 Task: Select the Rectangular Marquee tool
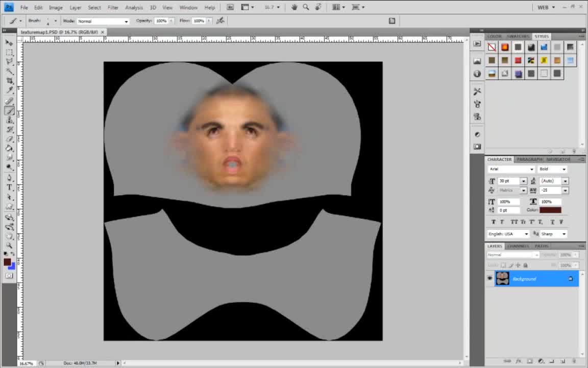[9, 52]
